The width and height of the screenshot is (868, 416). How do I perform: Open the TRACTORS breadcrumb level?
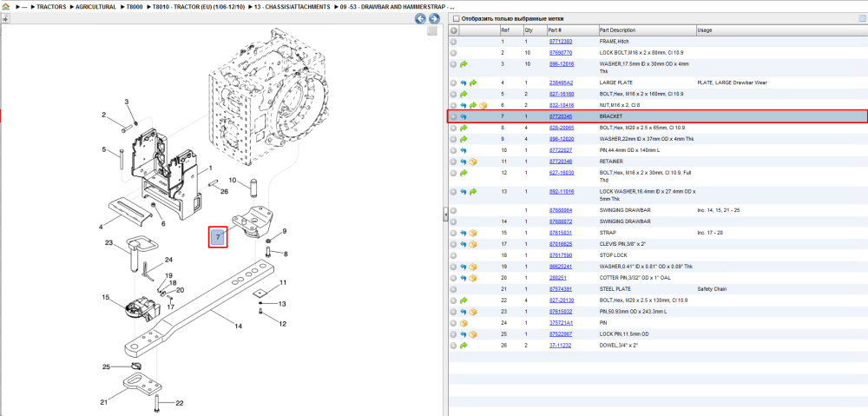click(51, 7)
